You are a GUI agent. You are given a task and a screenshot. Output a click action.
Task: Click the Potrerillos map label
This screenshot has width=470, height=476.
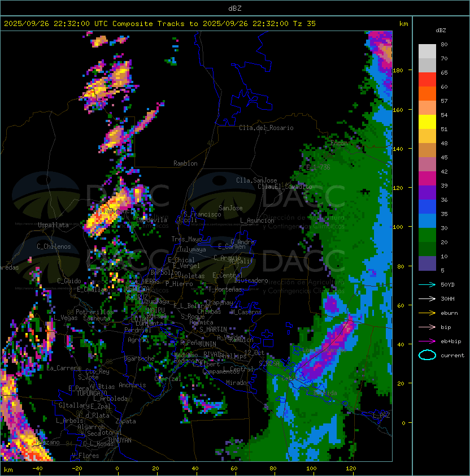point(94,312)
